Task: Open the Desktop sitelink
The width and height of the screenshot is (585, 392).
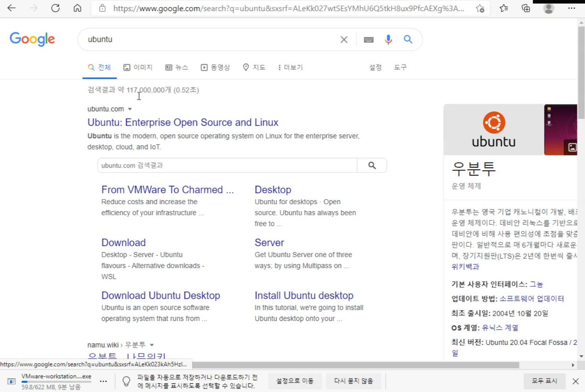Action: pos(273,190)
